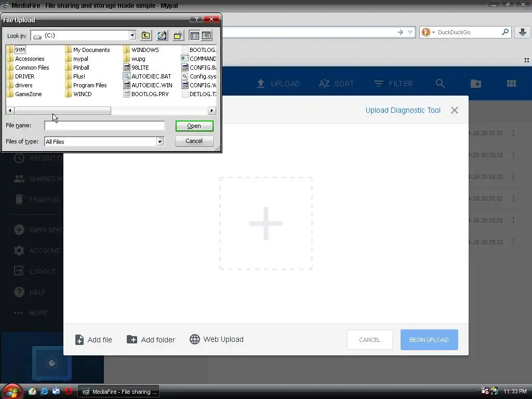Switch to List view in File Upload
The image size is (532, 399).
194,35
